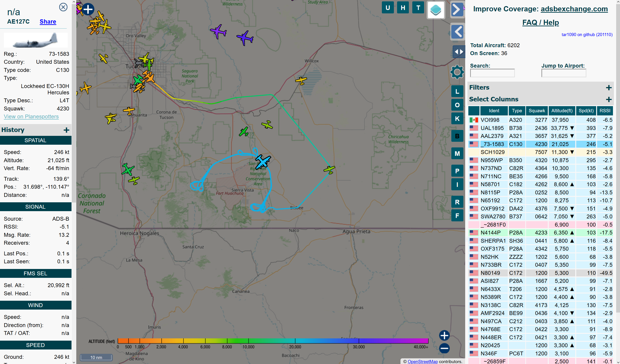Image resolution: width=620 pixels, height=364 pixels.
Task: Close the selected aircraft info panel
Action: tap(63, 7)
